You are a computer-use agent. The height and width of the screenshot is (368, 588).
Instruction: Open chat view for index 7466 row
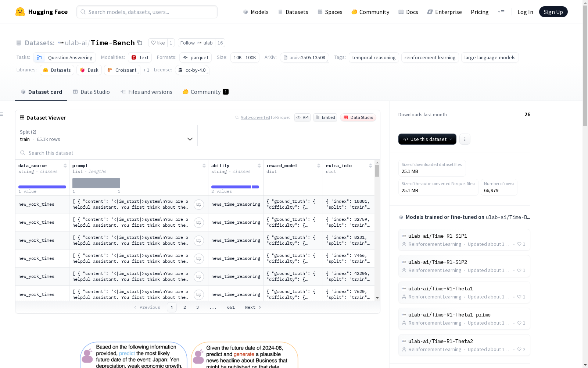click(199, 259)
